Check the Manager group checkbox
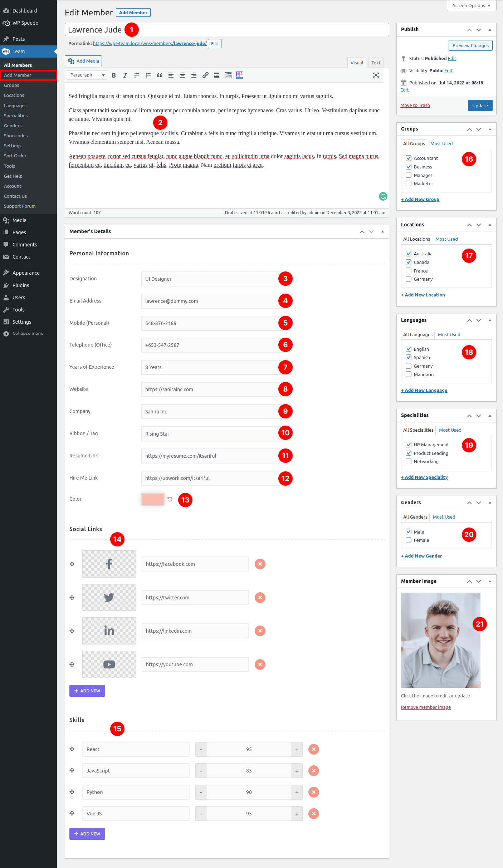This screenshot has height=868, width=503. coord(409,175)
